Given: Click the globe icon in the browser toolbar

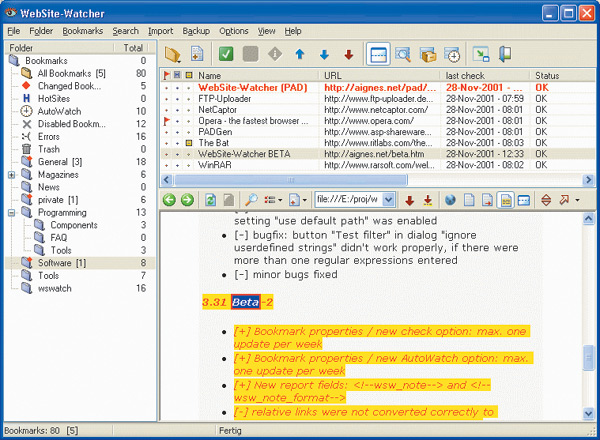Looking at the screenshot, I should pyautogui.click(x=450, y=200).
